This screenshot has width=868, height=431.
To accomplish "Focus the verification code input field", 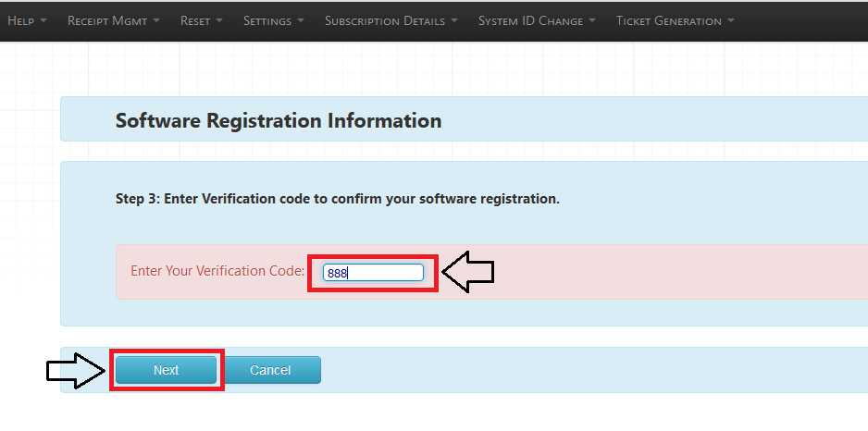I will coord(373,272).
